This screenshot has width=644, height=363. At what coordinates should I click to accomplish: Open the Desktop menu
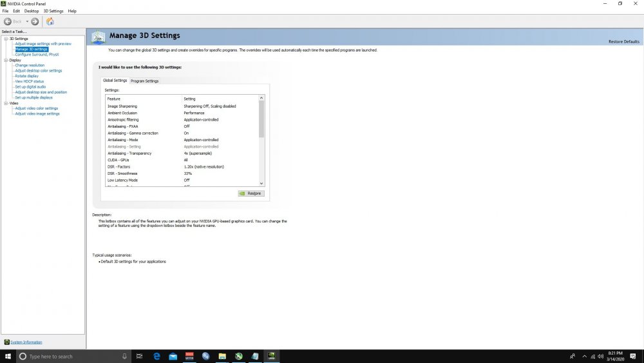pyautogui.click(x=32, y=11)
